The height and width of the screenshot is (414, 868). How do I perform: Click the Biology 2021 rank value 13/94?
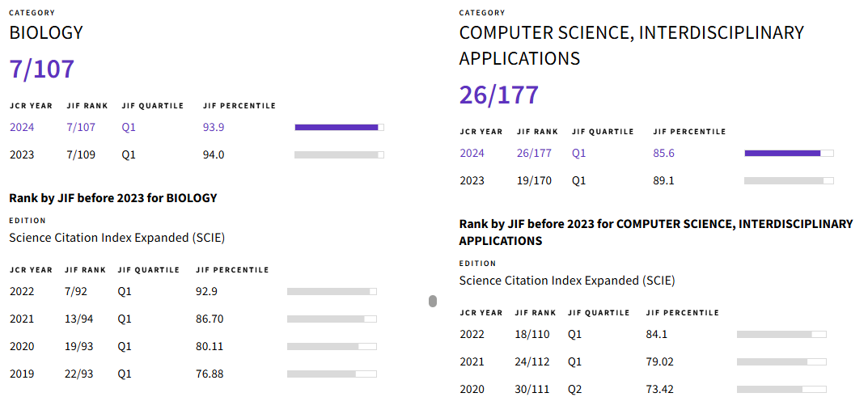click(79, 319)
